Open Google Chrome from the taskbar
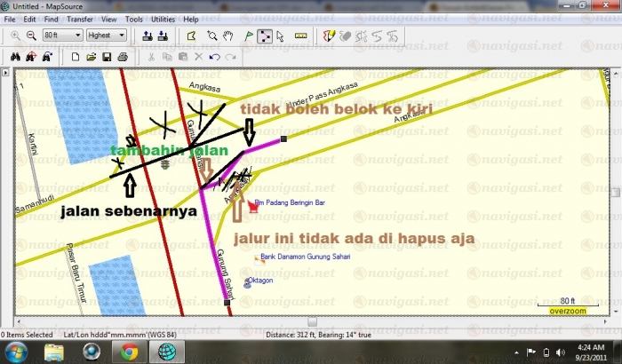The image size is (622, 364). [x=129, y=352]
